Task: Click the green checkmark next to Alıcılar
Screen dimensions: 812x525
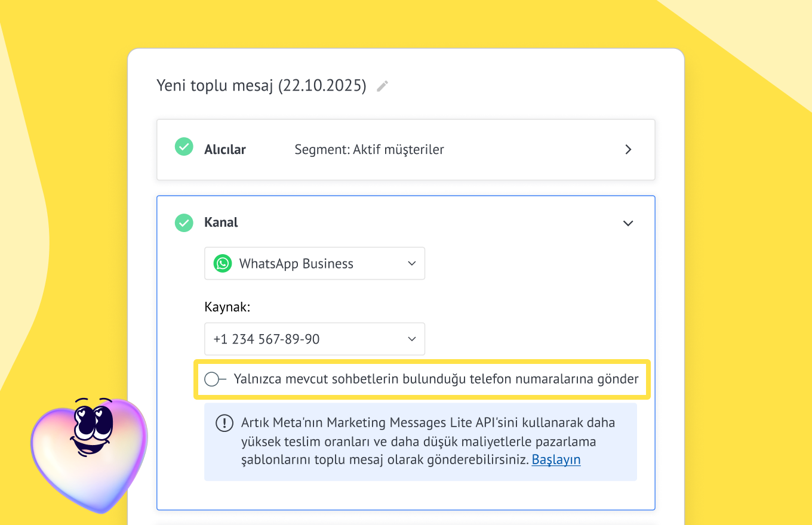Action: pyautogui.click(x=184, y=147)
